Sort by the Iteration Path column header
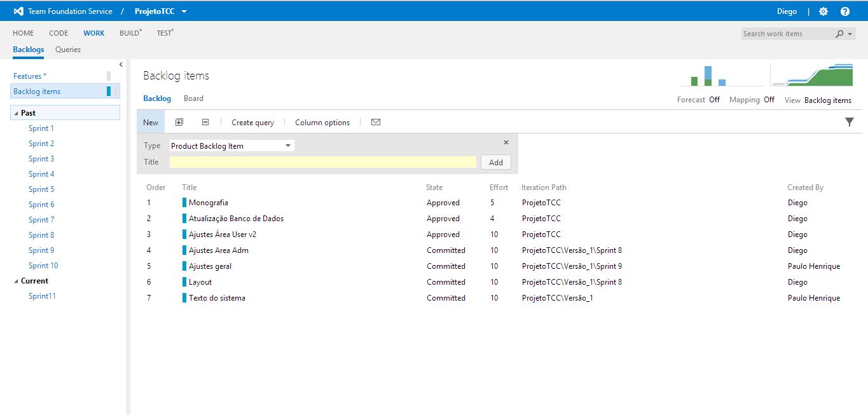This screenshot has width=868, height=415. pyautogui.click(x=544, y=187)
